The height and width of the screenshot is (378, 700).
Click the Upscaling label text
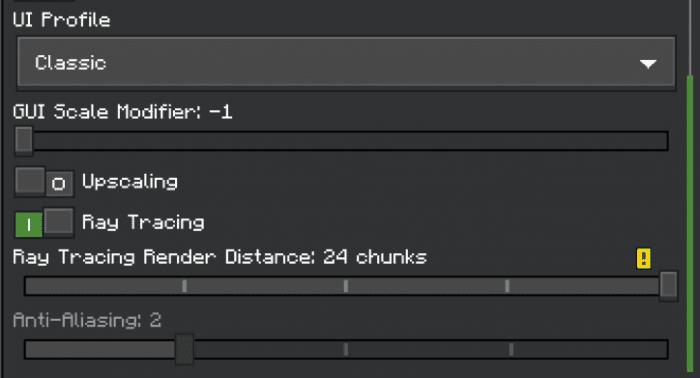pyautogui.click(x=130, y=182)
